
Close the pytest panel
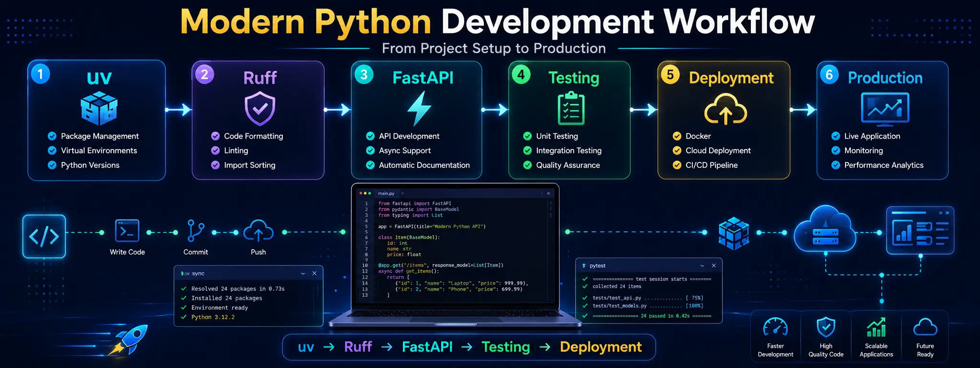click(713, 265)
